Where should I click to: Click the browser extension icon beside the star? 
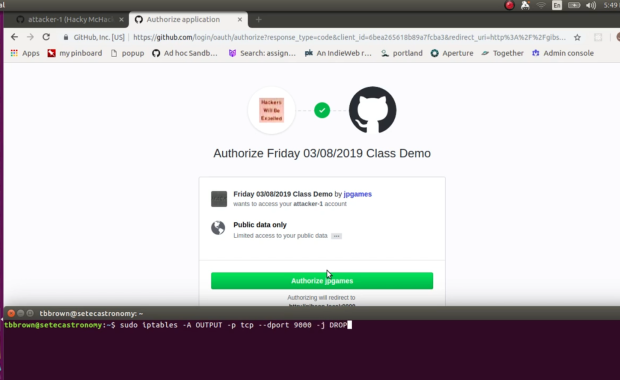(598, 38)
